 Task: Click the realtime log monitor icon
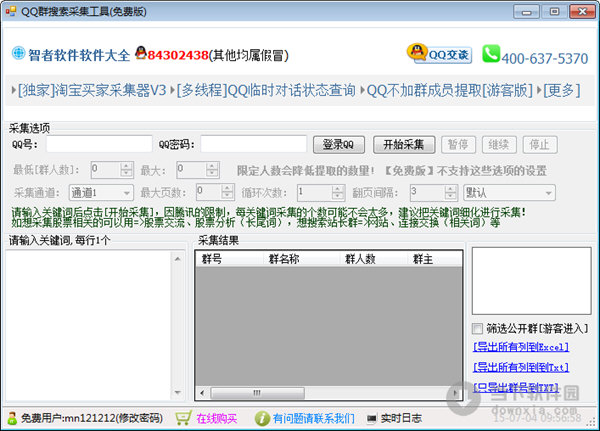click(371, 419)
